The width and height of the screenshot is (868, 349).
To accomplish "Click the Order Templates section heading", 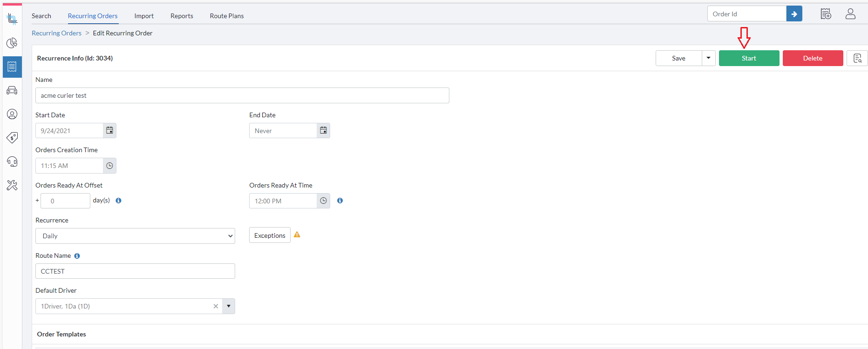I will [x=61, y=334].
